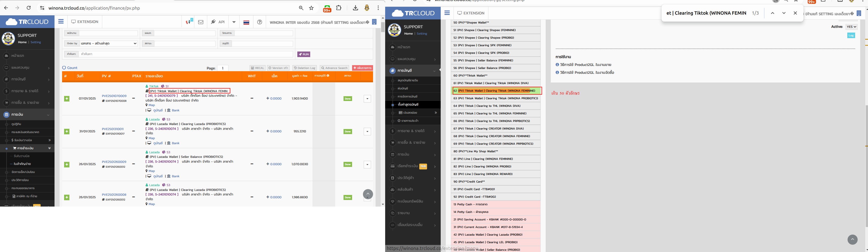Open the API dropdown caret in header
Screen dimensions: 868x252
point(234,22)
